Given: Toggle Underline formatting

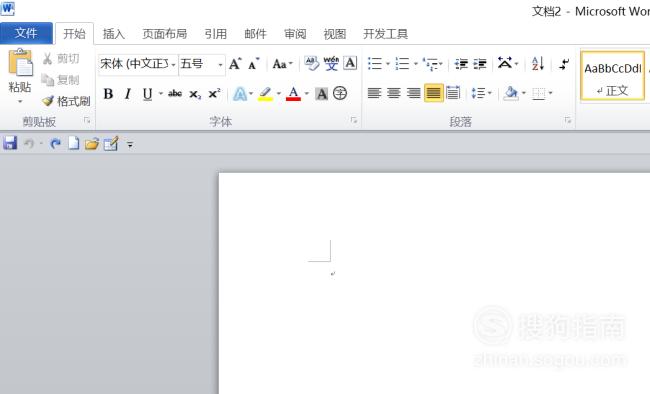Looking at the screenshot, I should pyautogui.click(x=148, y=94).
